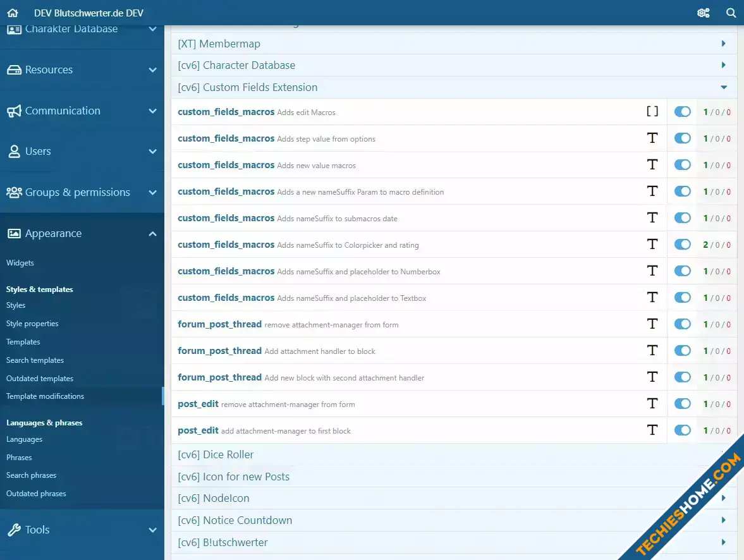Open the Phrases sidebar link
The width and height of the screenshot is (744, 560).
(19, 458)
